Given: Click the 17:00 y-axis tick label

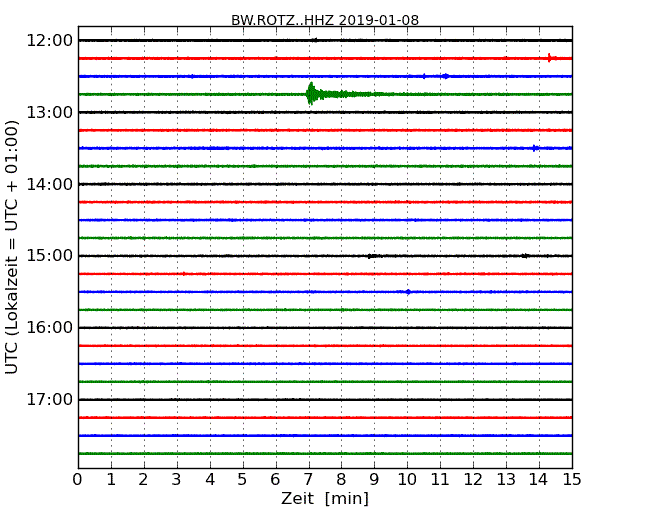Looking at the screenshot, I should click(x=50, y=399).
